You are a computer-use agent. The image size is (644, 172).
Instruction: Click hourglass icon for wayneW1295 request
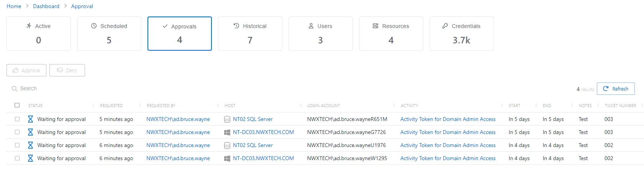pyautogui.click(x=30, y=158)
